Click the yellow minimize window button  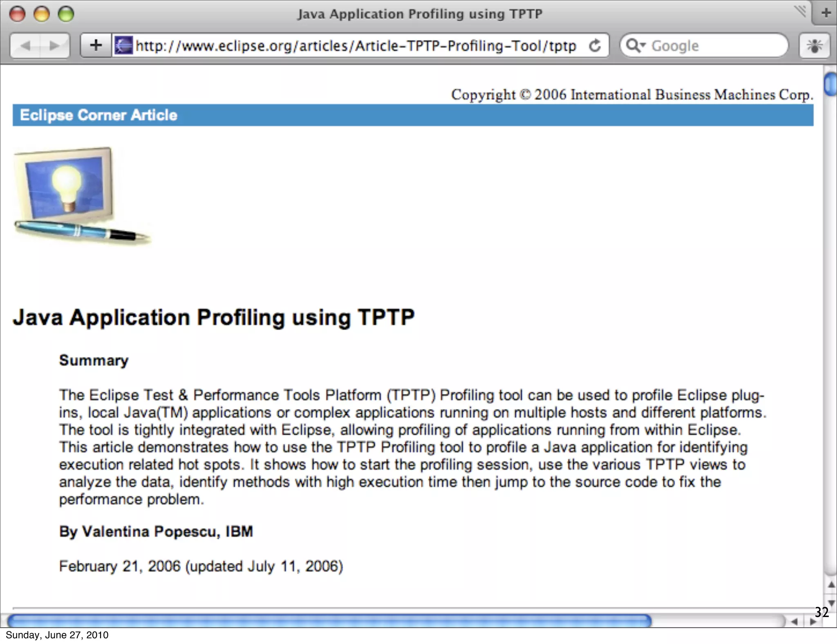click(41, 14)
